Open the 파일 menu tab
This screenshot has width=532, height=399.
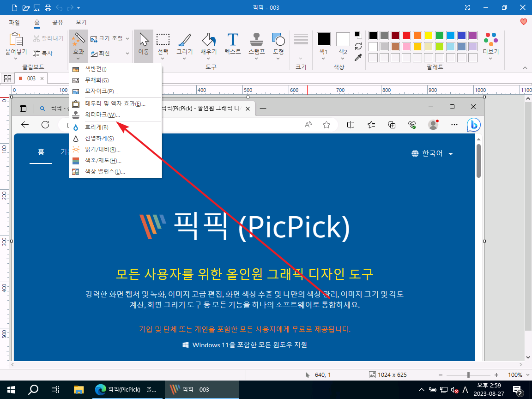pyautogui.click(x=14, y=22)
